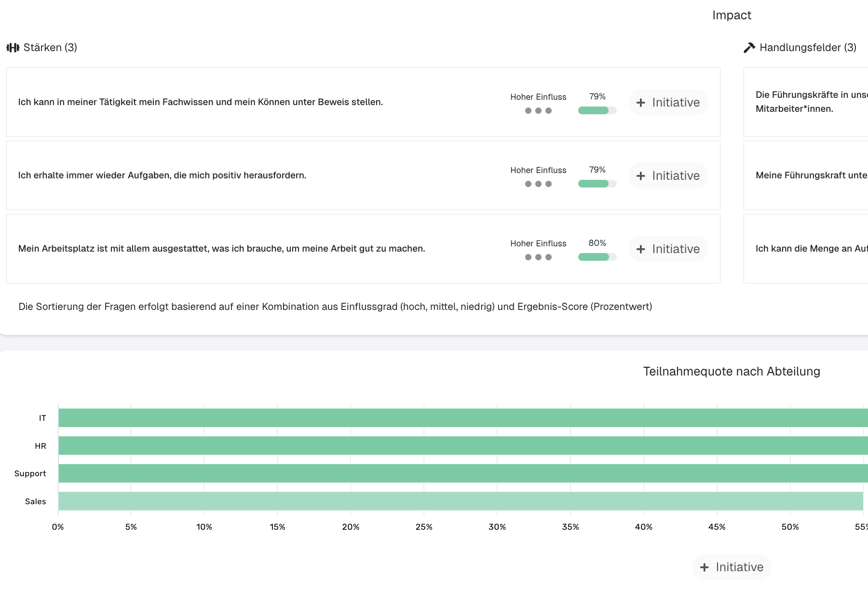
Task: Click the HR axis label
Action: [41, 446]
